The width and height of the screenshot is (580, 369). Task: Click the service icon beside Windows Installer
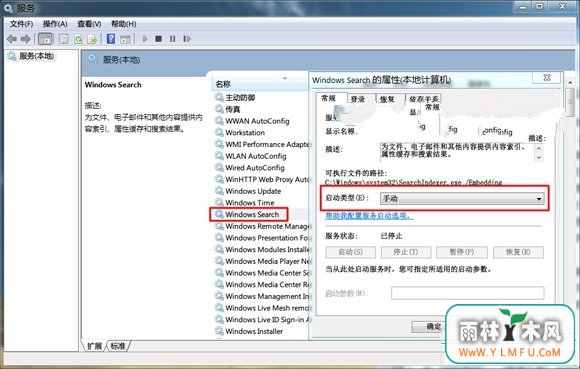point(219,331)
